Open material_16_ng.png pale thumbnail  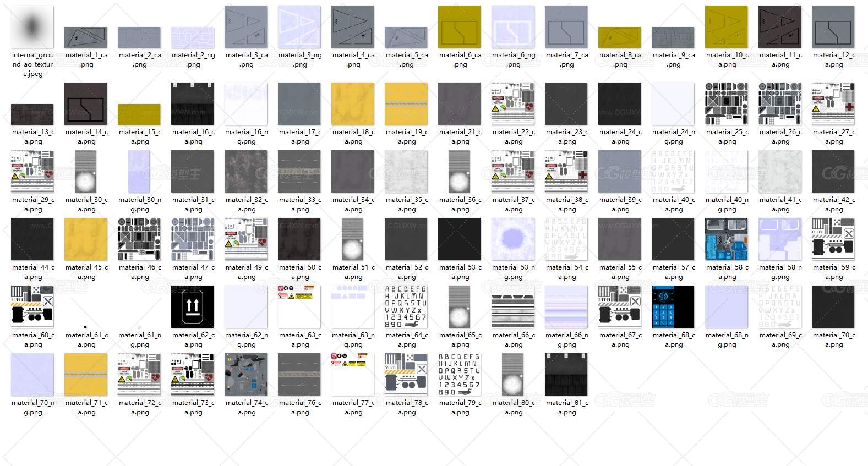[x=246, y=103]
